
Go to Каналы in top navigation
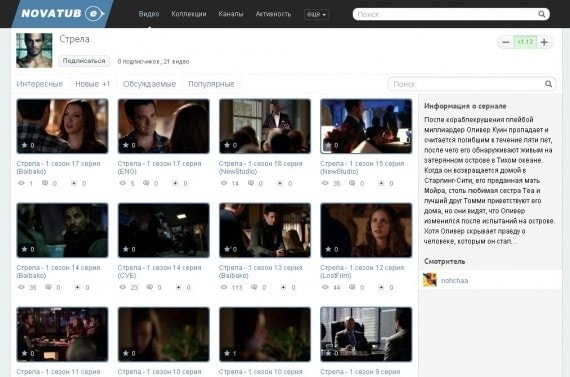[230, 14]
